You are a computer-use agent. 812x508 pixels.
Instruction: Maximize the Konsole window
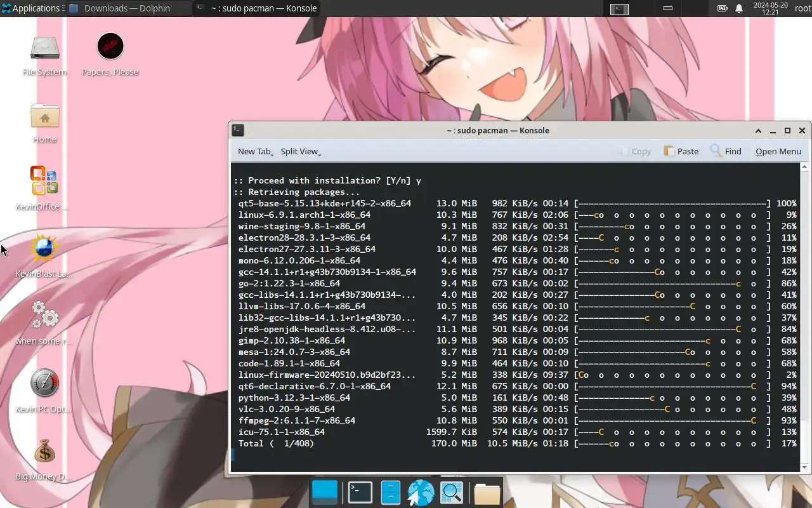pos(787,131)
